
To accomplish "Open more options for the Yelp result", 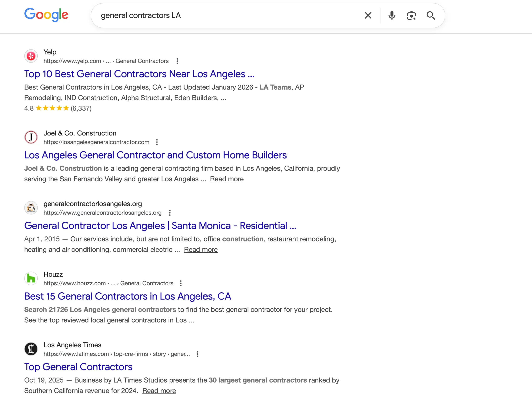I will 177,61.
